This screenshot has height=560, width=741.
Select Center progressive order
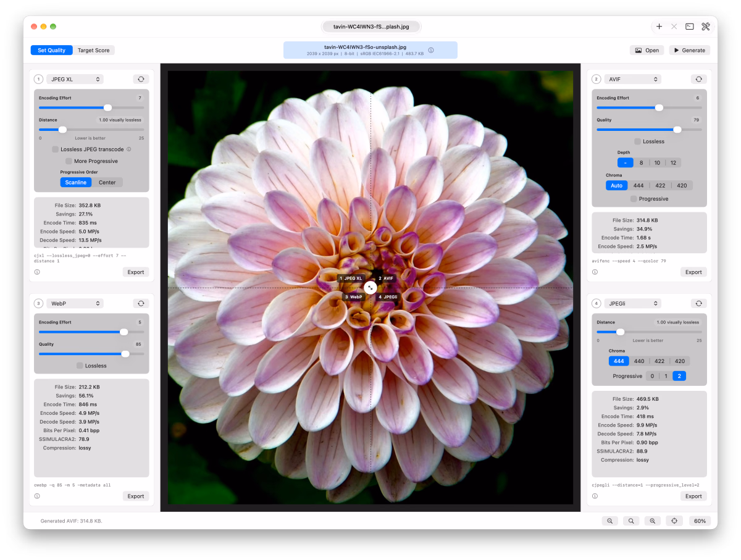click(107, 182)
